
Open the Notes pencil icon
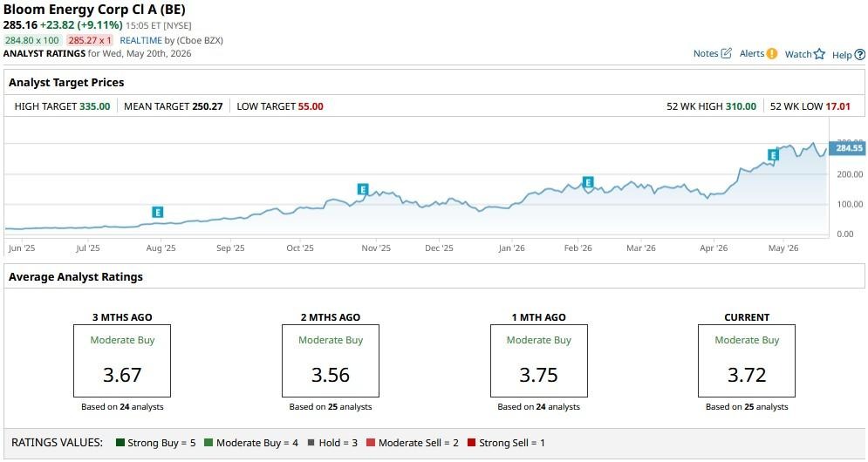click(727, 53)
